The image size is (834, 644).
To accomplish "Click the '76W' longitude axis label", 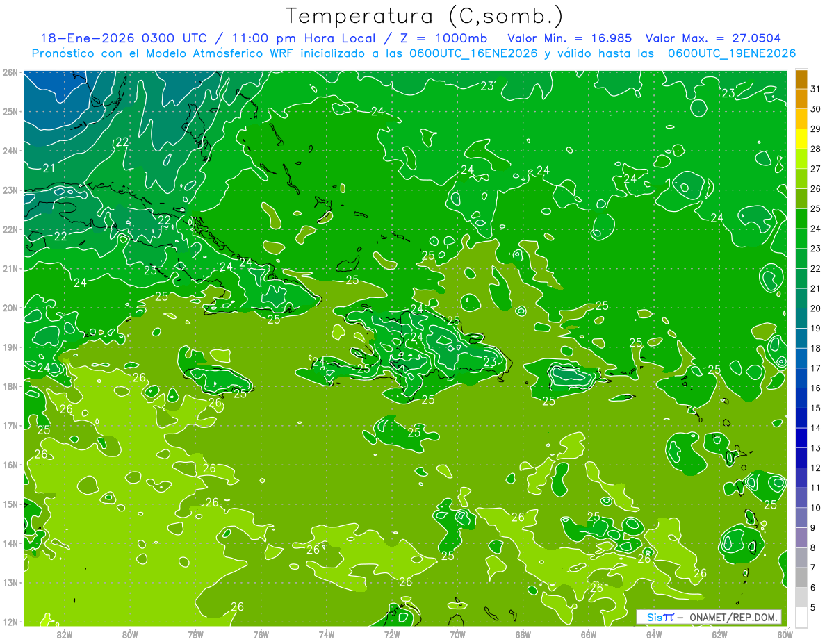I will pos(261,634).
